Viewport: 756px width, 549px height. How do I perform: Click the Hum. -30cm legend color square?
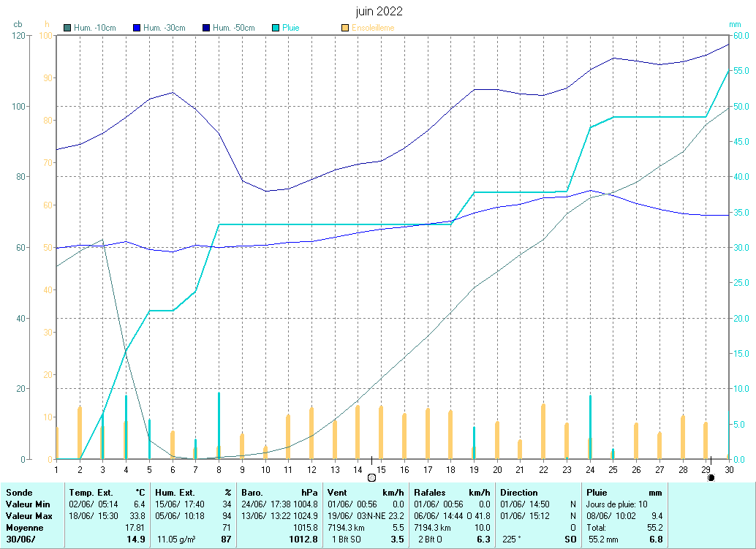pyautogui.click(x=137, y=28)
